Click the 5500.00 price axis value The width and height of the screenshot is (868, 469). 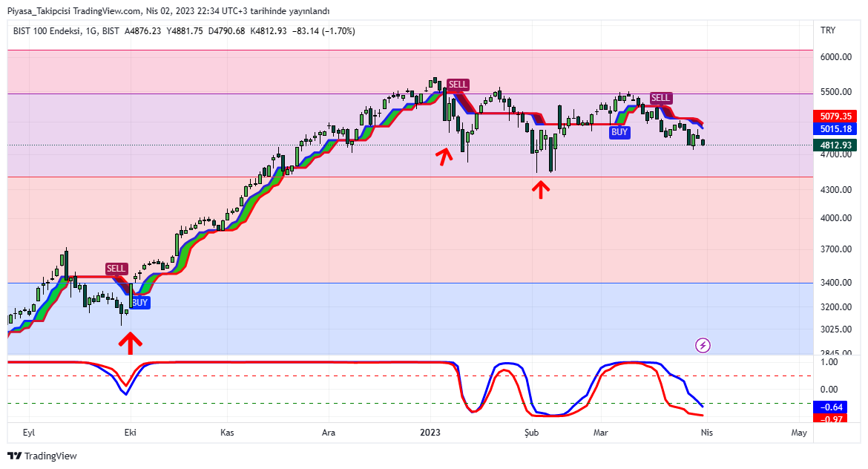click(x=836, y=92)
